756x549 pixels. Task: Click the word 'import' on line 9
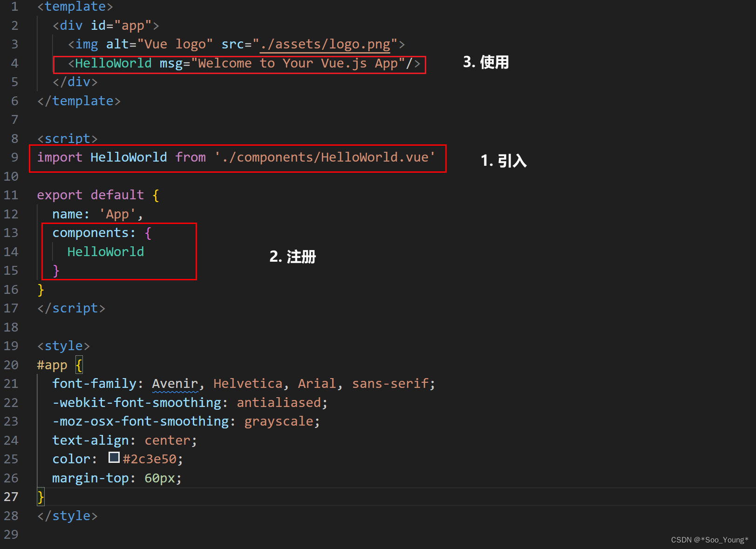pos(60,157)
